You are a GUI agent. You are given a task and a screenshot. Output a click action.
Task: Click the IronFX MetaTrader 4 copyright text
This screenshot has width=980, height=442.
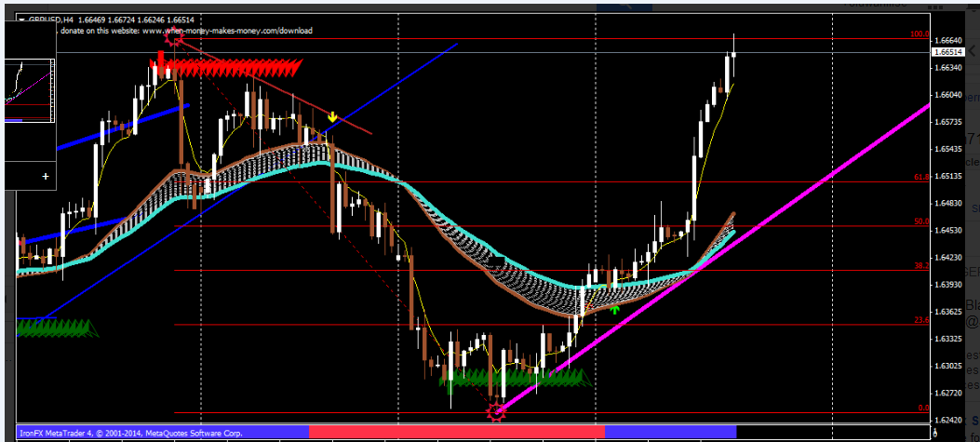[131, 432]
